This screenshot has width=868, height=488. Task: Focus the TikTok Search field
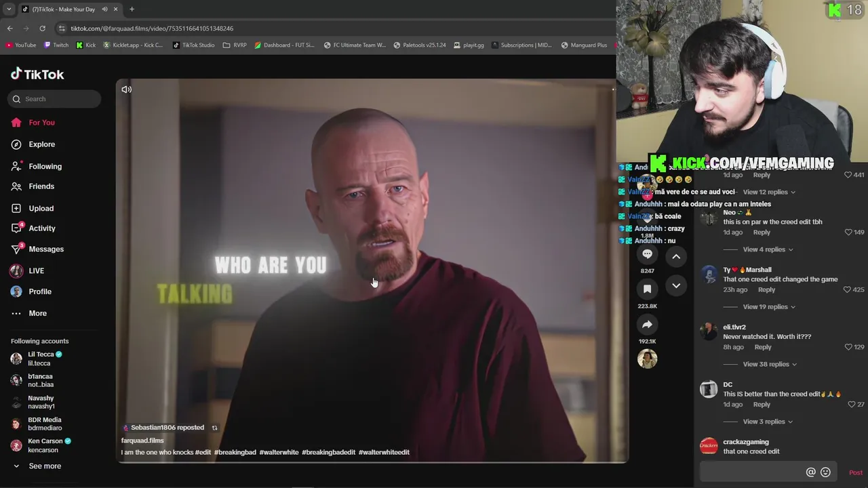pyautogui.click(x=54, y=99)
